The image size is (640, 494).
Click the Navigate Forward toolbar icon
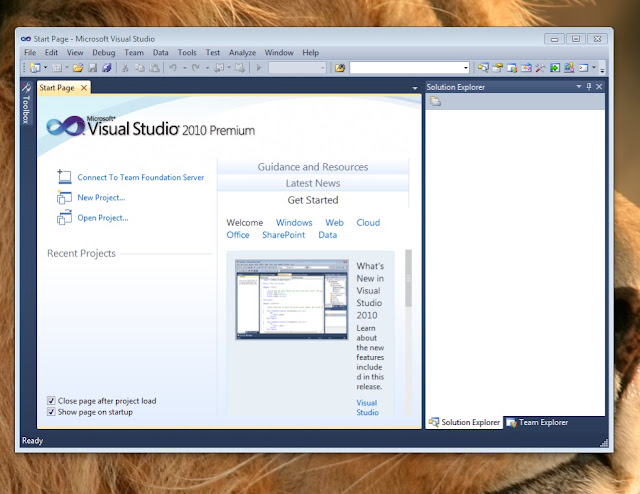pos(240,68)
